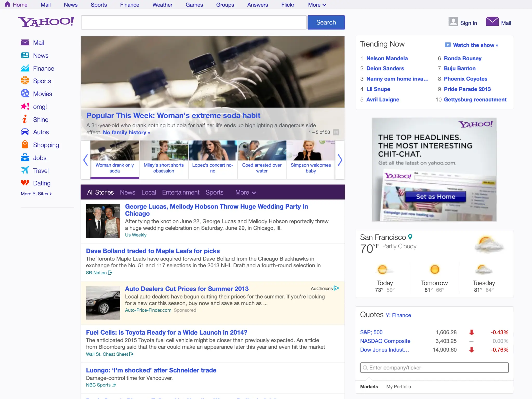Viewport: 532px width, 399px height.
Task: Click the No family history link
Action: (126, 132)
